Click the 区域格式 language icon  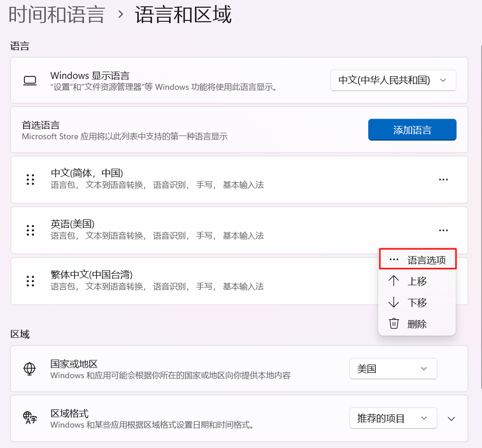[30, 418]
